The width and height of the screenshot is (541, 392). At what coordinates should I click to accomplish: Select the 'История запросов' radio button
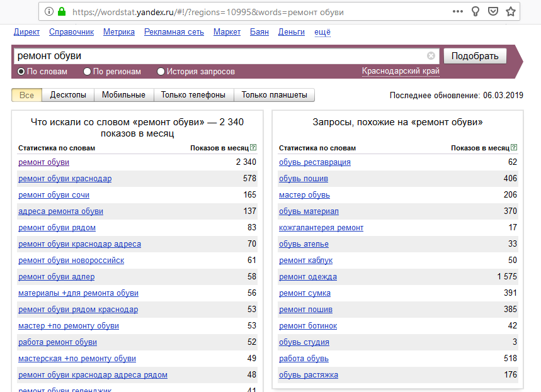tap(161, 71)
